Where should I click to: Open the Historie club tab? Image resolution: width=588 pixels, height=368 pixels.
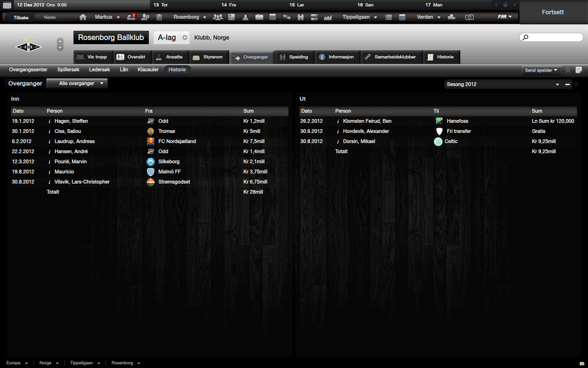[441, 57]
